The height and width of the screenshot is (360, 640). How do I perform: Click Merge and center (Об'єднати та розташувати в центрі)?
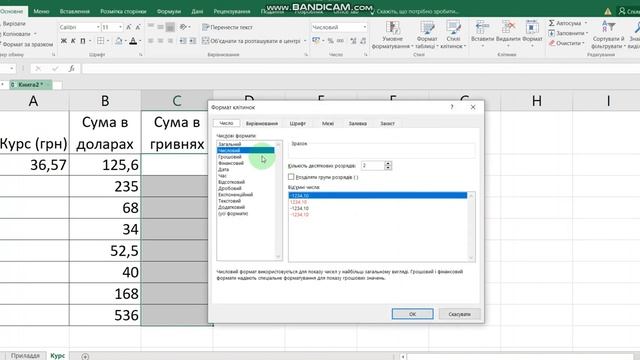(x=251, y=41)
